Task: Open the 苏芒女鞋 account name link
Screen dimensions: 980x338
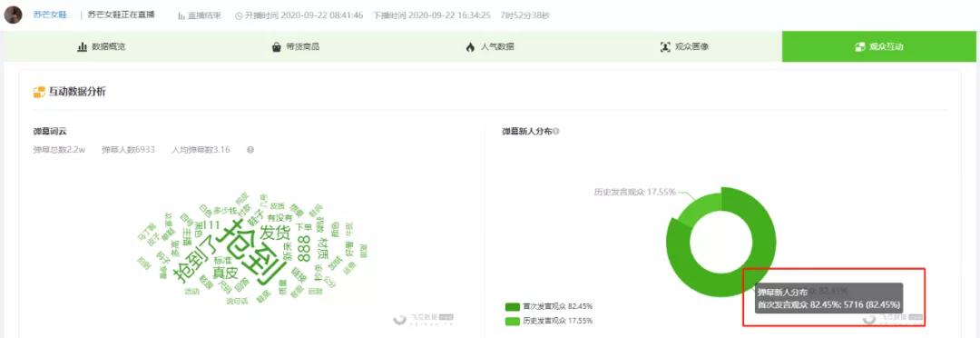Action: [50, 15]
